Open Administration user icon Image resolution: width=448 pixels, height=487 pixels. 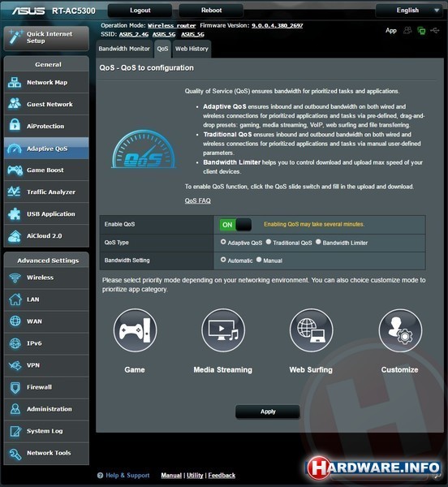pyautogui.click(x=15, y=409)
